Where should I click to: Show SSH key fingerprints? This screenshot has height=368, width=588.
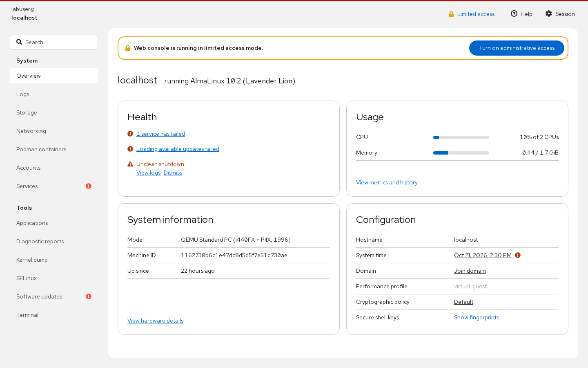[x=477, y=317]
